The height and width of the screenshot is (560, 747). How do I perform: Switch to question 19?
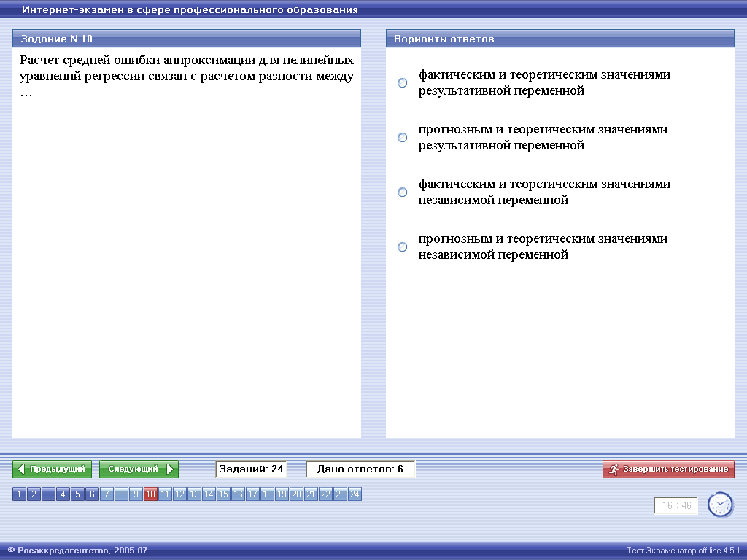tap(282, 494)
